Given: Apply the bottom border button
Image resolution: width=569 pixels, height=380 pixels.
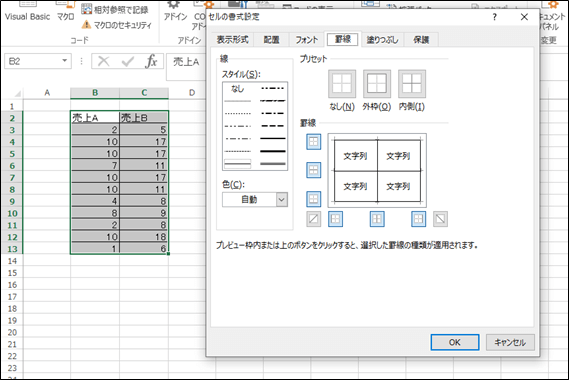Looking at the screenshot, I should coord(314,199).
